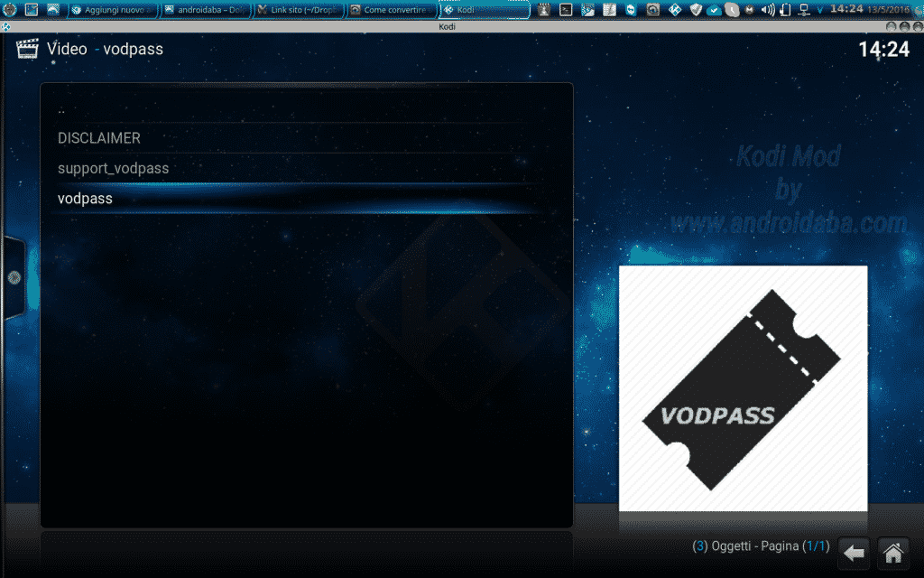The width and height of the screenshot is (924, 578).
Task: Switch to 'Come convertire' taskbar window
Action: click(391, 9)
